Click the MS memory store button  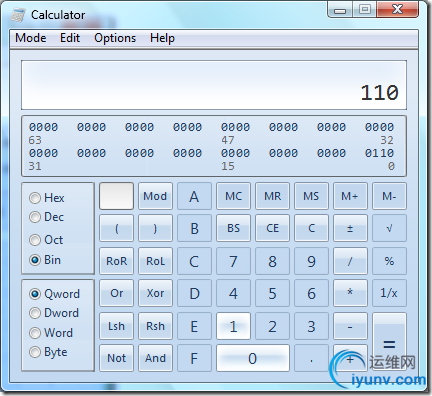click(311, 196)
